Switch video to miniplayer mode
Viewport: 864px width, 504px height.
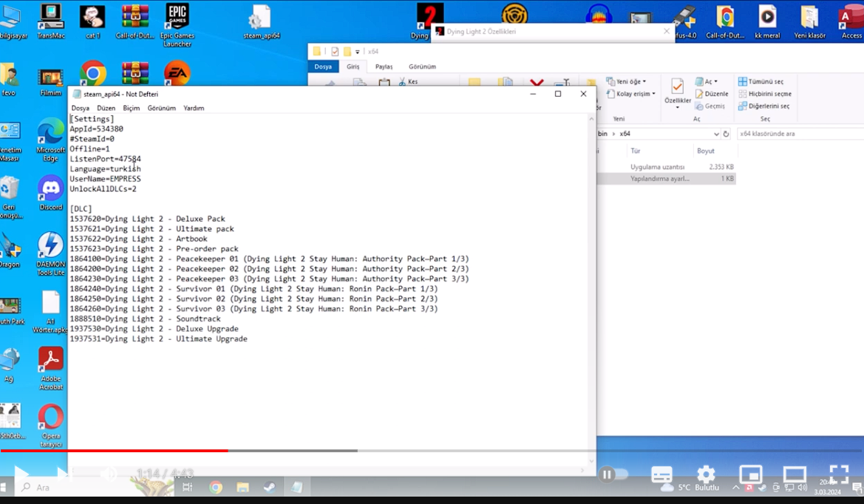point(750,474)
